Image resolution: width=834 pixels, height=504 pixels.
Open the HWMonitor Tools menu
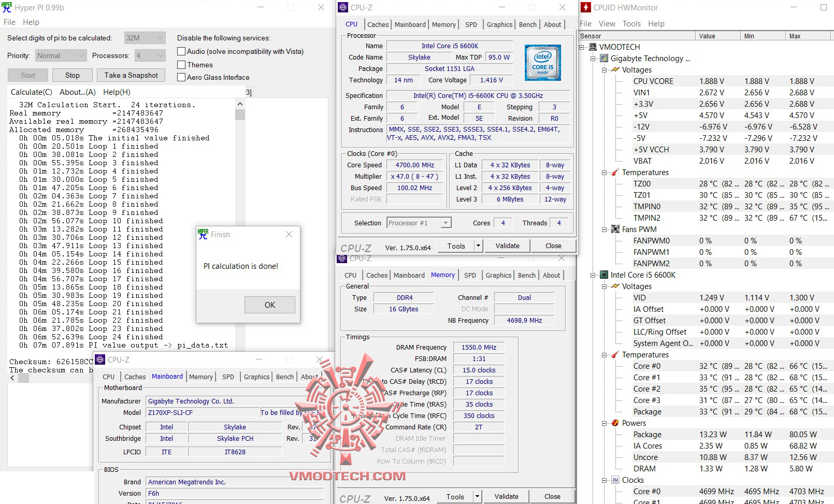click(631, 23)
